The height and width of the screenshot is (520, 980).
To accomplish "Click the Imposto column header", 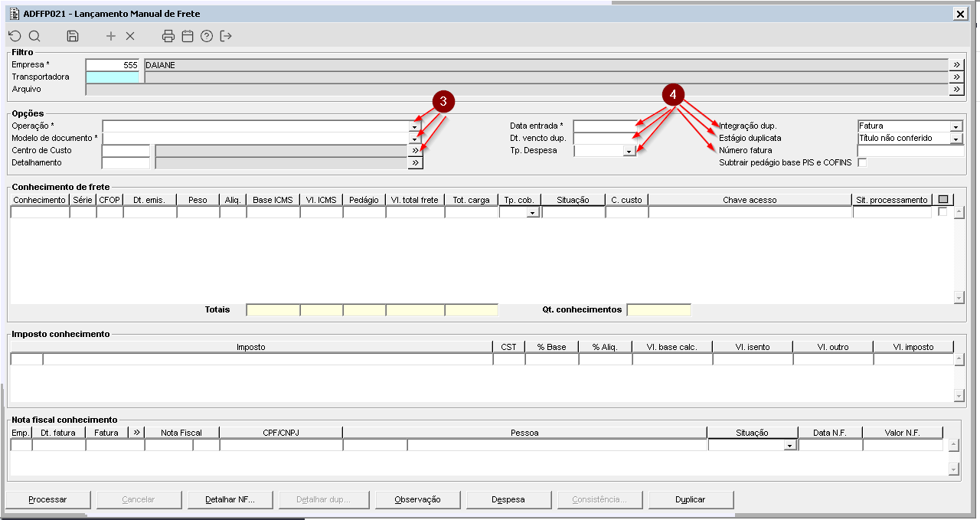I will point(251,347).
